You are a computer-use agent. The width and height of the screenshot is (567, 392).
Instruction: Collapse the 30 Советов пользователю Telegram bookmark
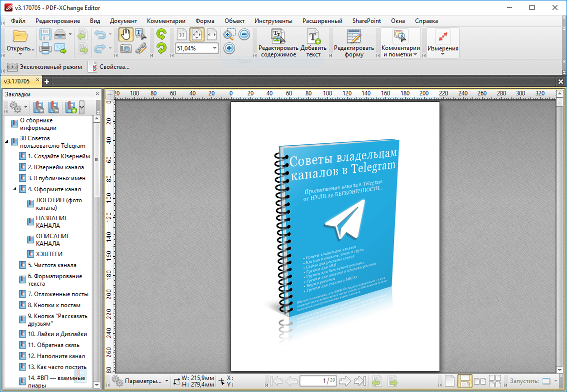pos(7,142)
